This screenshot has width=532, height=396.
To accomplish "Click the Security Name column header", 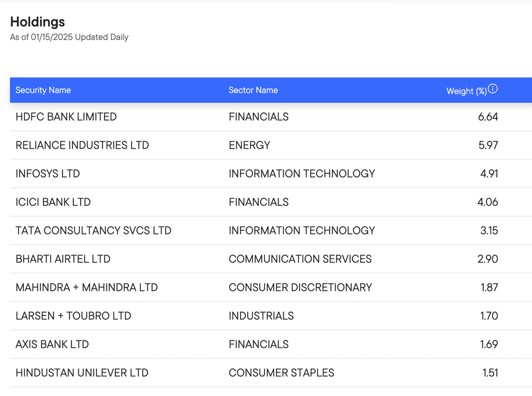I will pyautogui.click(x=43, y=90).
